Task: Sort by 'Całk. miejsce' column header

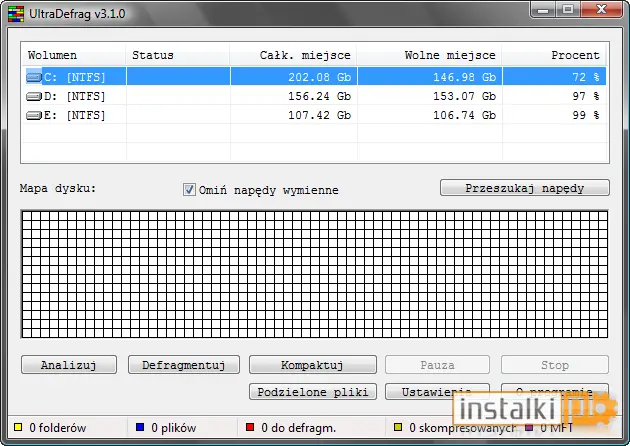Action: pos(294,55)
